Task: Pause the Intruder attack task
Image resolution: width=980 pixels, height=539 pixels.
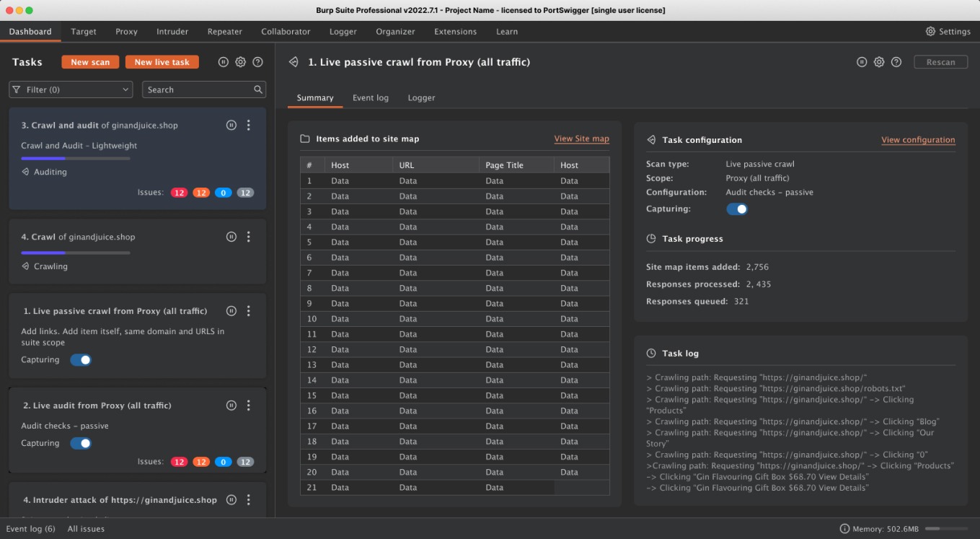Action: tap(231, 499)
